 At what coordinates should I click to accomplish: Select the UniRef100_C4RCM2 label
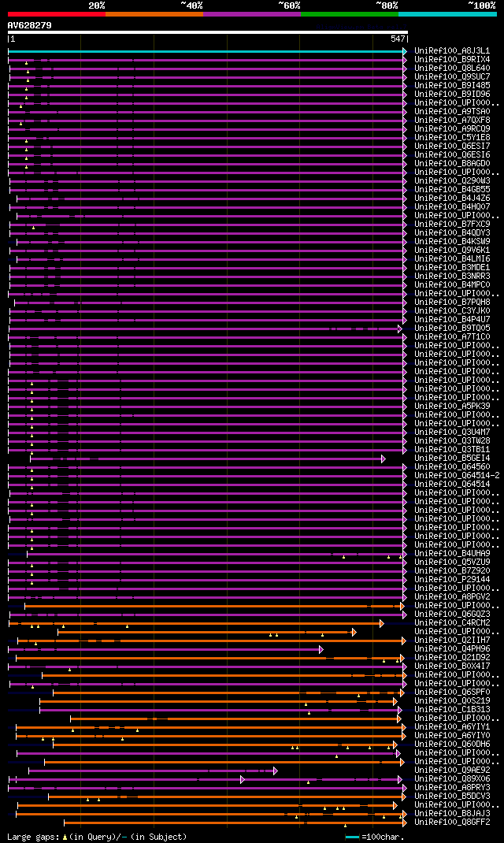point(452,623)
